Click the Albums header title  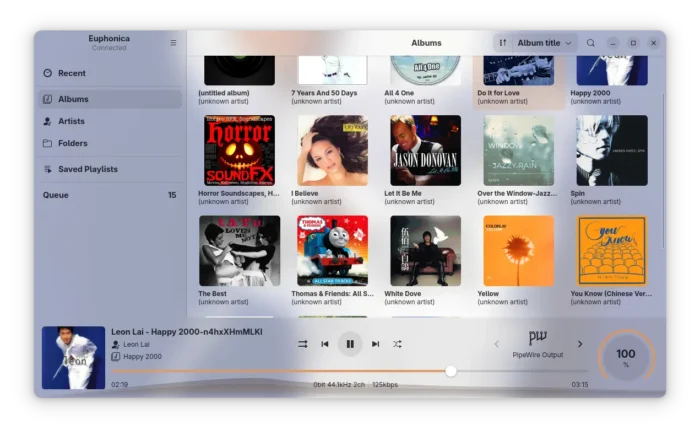[x=426, y=43]
